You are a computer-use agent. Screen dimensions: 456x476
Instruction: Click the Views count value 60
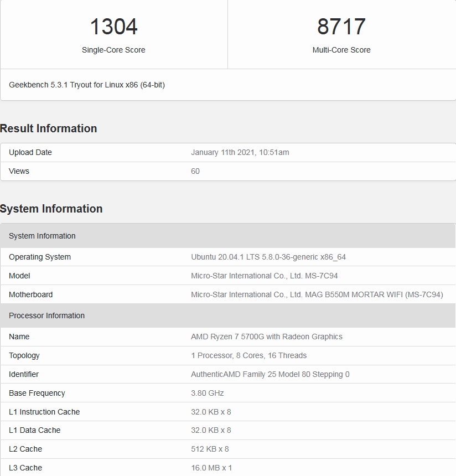(x=195, y=171)
